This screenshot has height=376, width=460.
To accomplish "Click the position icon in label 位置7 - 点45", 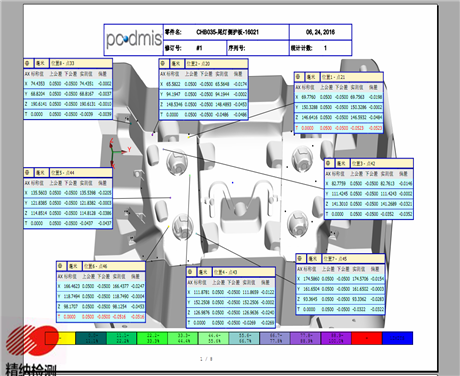I will [x=300, y=258].
